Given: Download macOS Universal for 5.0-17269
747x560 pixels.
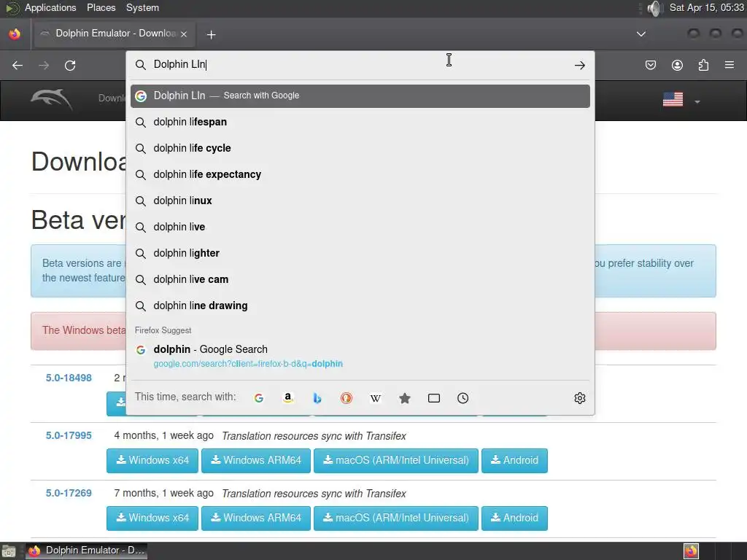Looking at the screenshot, I should [396, 518].
